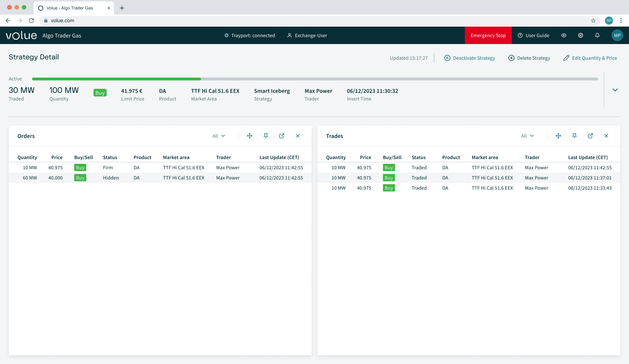Click Orders Status column header
The image size is (629, 364).
[110, 157]
